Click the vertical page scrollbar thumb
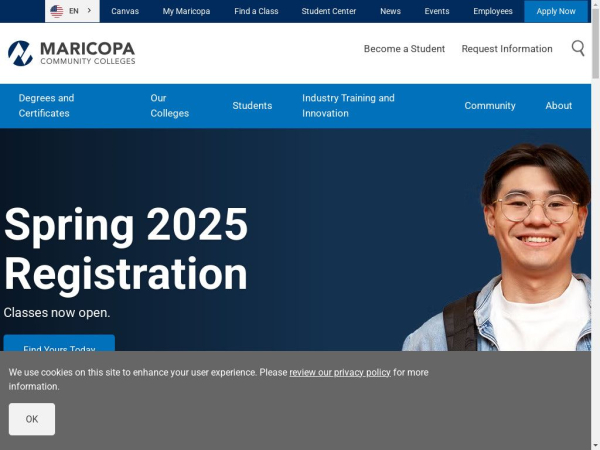 [x=595, y=43]
